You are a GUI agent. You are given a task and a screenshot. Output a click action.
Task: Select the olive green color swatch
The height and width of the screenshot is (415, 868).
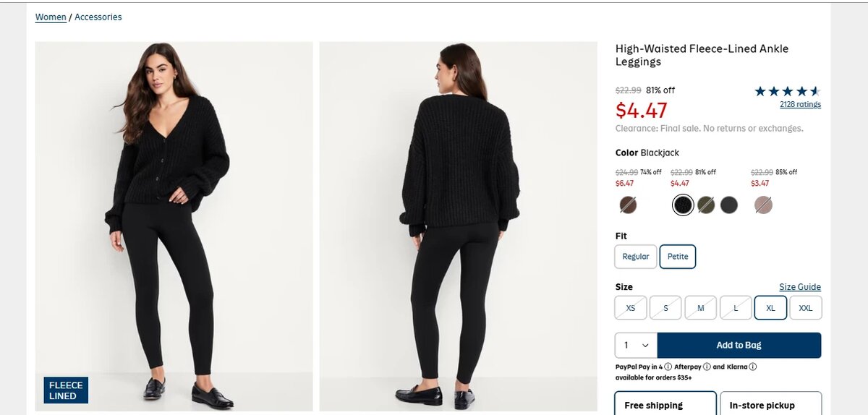point(706,205)
